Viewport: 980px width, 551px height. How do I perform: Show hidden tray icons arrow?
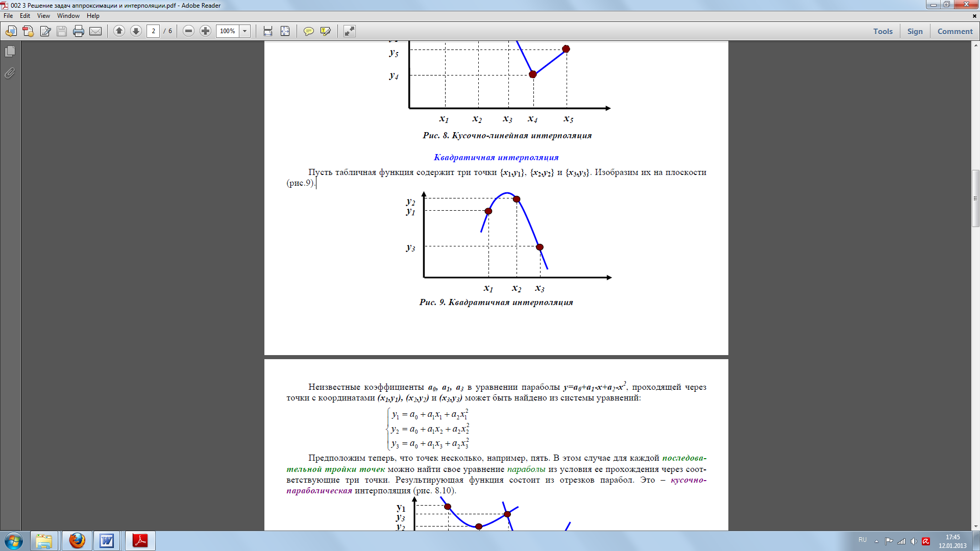coord(876,541)
